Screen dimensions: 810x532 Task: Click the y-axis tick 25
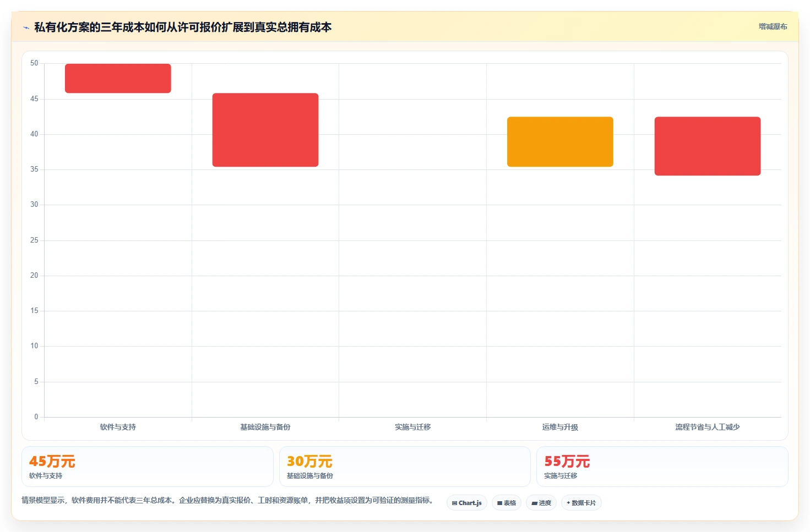coord(34,240)
